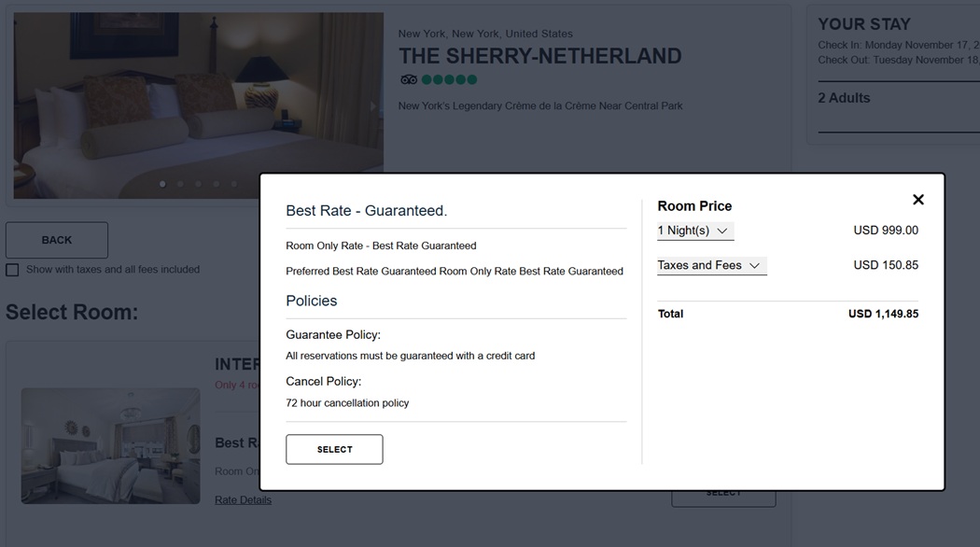This screenshot has height=547, width=980.
Task: Expand the 1 Night(s) price breakdown
Action: tap(695, 231)
